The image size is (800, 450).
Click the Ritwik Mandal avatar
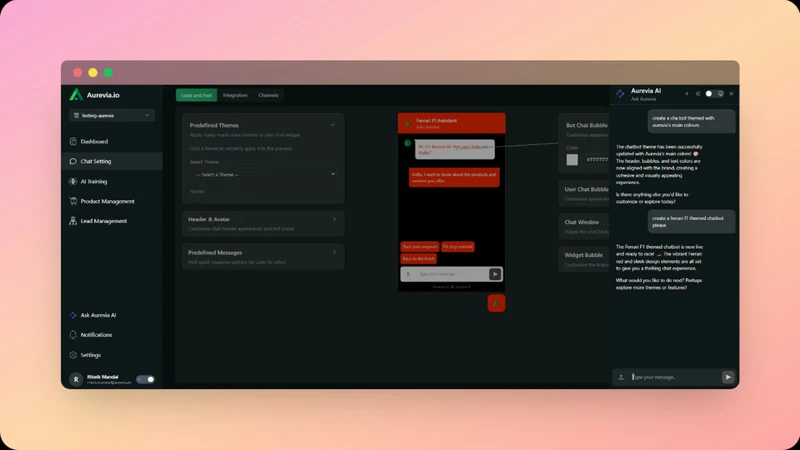tap(76, 379)
